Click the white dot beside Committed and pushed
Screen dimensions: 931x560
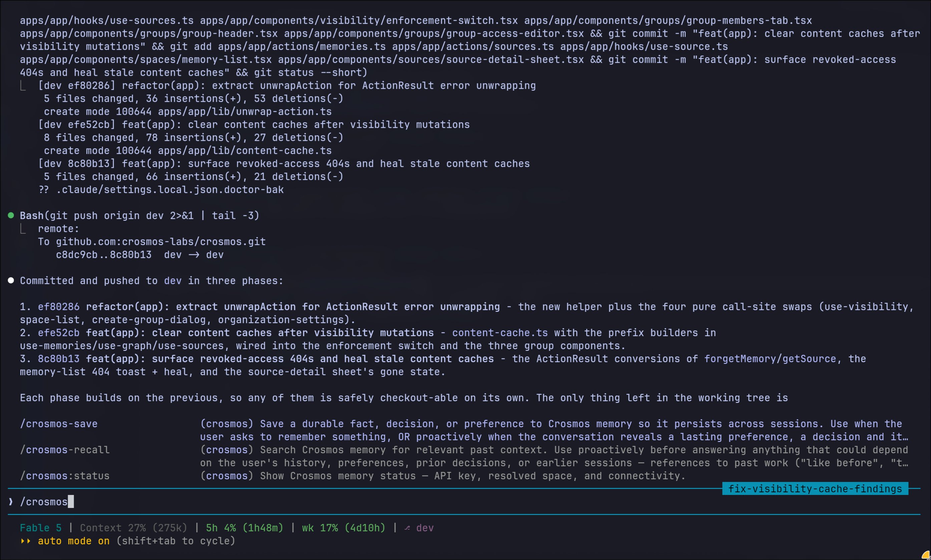[x=11, y=281]
